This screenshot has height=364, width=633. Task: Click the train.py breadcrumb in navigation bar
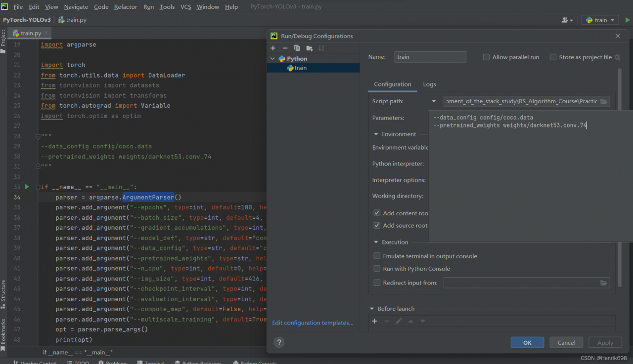[73, 20]
